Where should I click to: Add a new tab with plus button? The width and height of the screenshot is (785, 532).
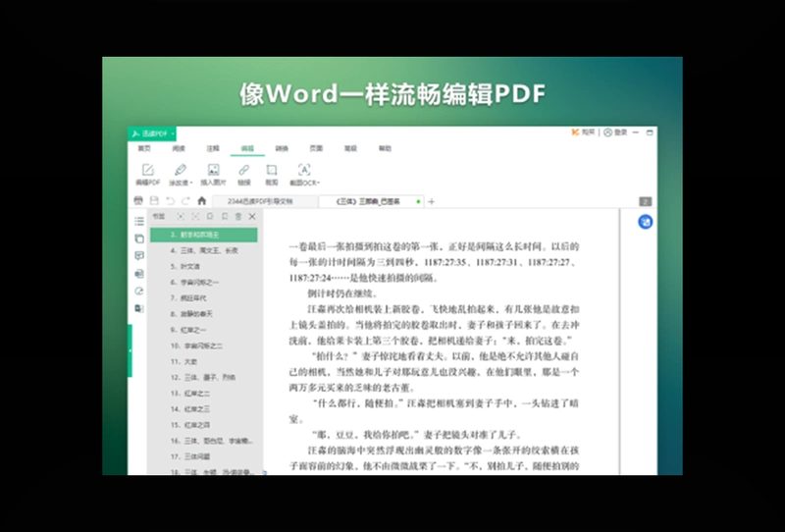[431, 201]
